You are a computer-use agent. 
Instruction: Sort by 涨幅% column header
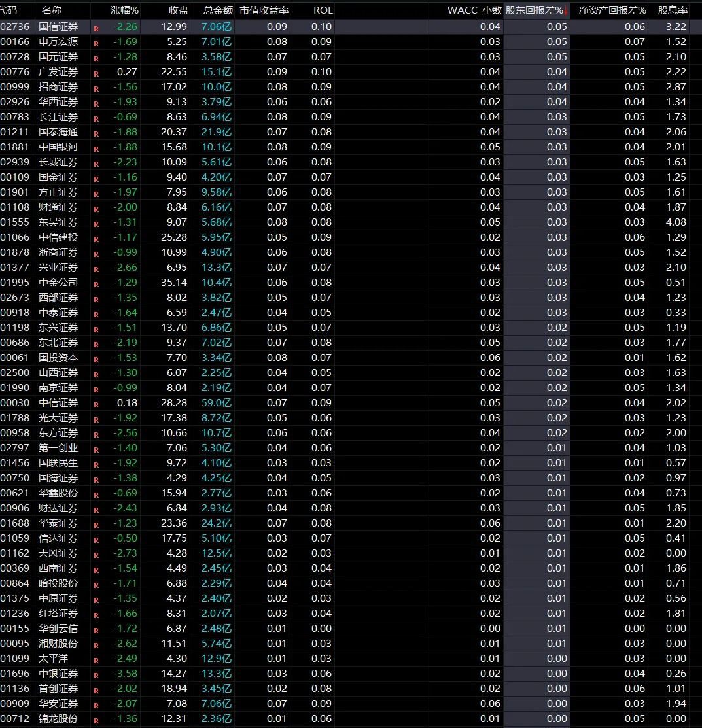tap(124, 10)
